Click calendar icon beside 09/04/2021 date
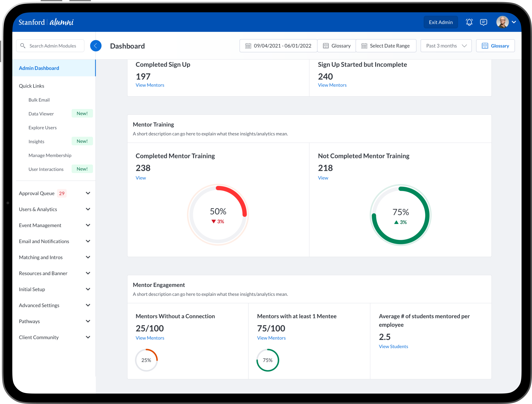The height and width of the screenshot is (404, 532). [248, 46]
